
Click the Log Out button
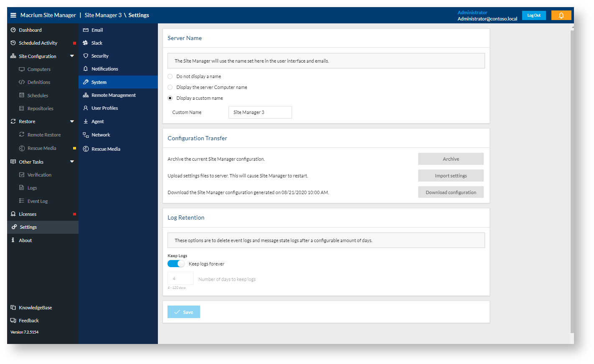click(x=534, y=15)
